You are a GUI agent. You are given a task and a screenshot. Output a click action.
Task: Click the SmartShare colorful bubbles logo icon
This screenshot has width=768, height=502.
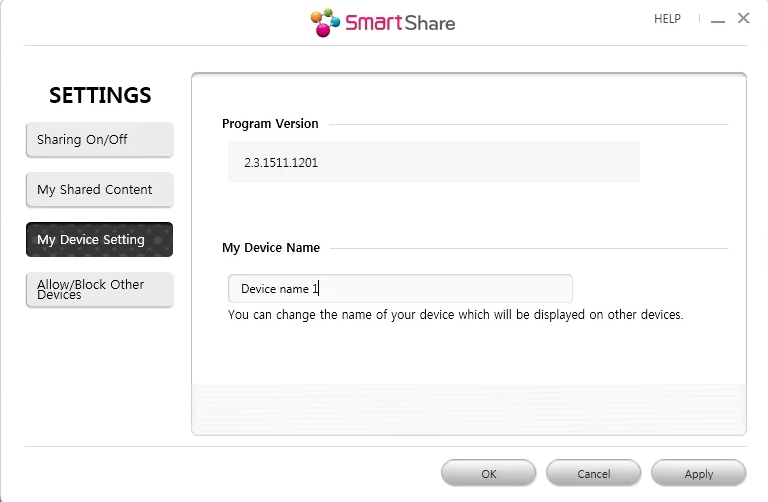tap(326, 22)
